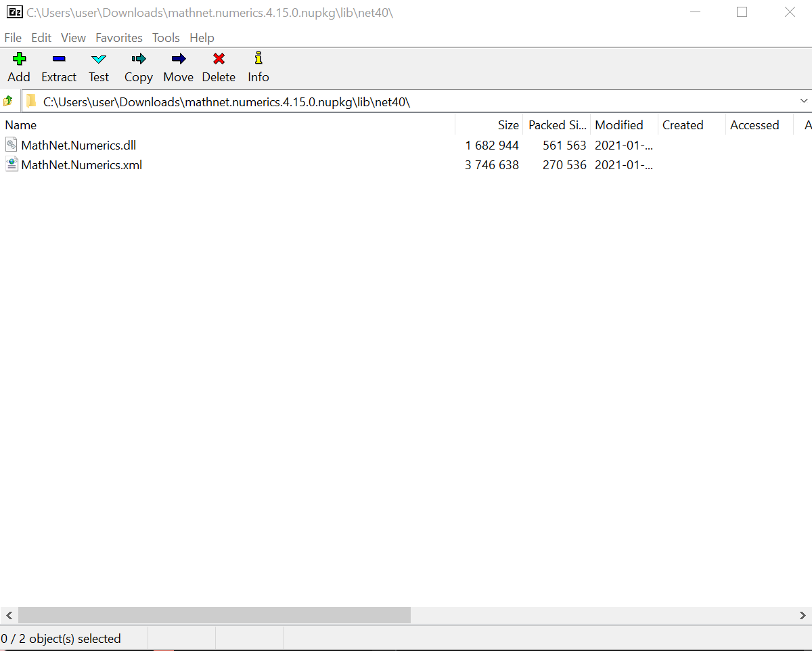Click the green Add plus icon

pyautogui.click(x=19, y=59)
